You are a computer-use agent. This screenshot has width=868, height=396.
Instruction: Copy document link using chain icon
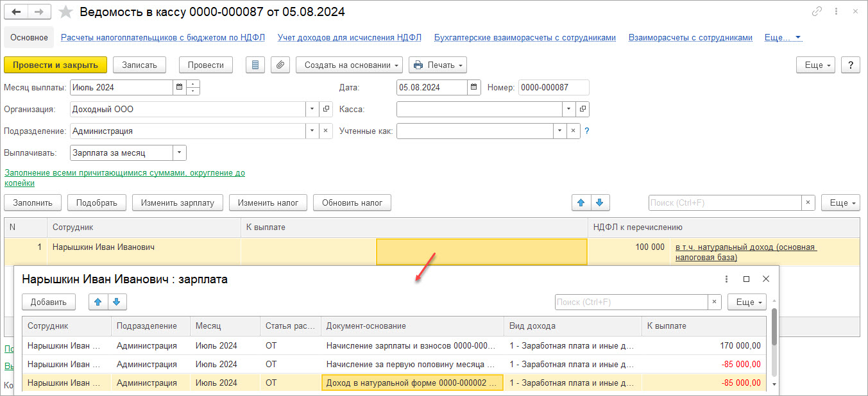coord(817,12)
